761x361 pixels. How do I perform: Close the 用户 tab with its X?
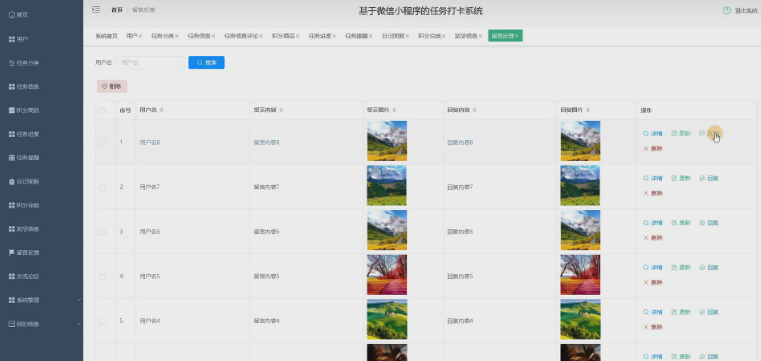[x=140, y=36]
